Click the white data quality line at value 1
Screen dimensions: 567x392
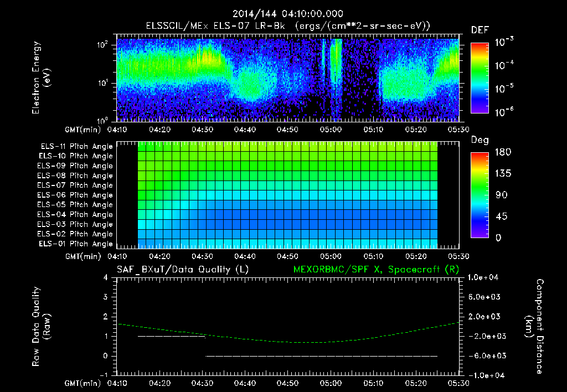click(172, 336)
